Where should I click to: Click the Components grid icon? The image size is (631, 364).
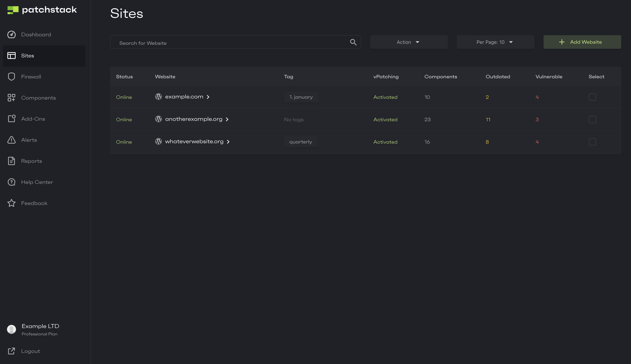(11, 98)
